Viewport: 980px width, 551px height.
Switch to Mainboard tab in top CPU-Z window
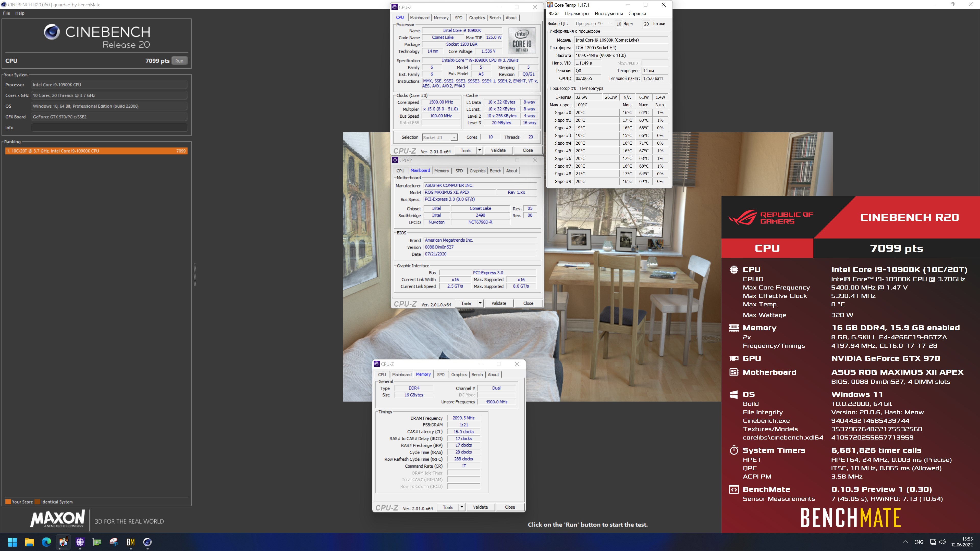(x=420, y=18)
